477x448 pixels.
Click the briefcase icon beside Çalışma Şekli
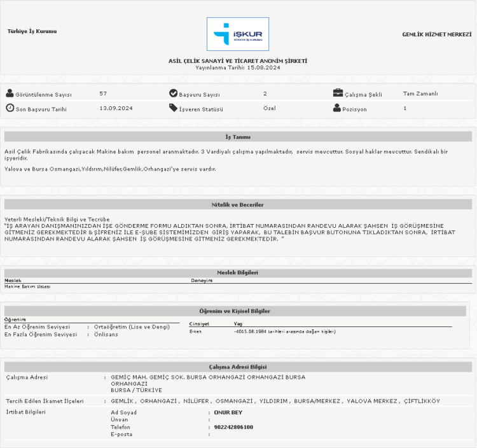[338, 94]
